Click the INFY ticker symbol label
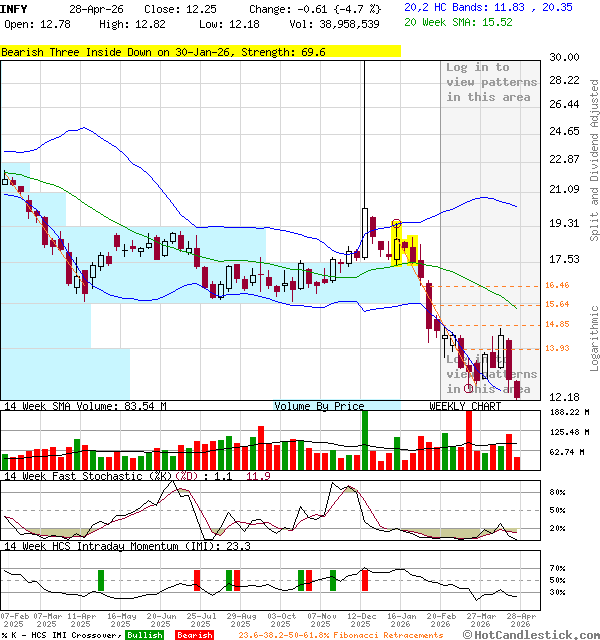Image resolution: width=600 pixels, height=640 pixels. point(14,8)
